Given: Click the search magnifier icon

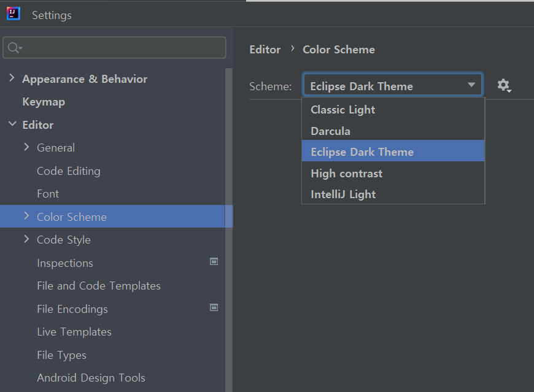Looking at the screenshot, I should click(15, 48).
